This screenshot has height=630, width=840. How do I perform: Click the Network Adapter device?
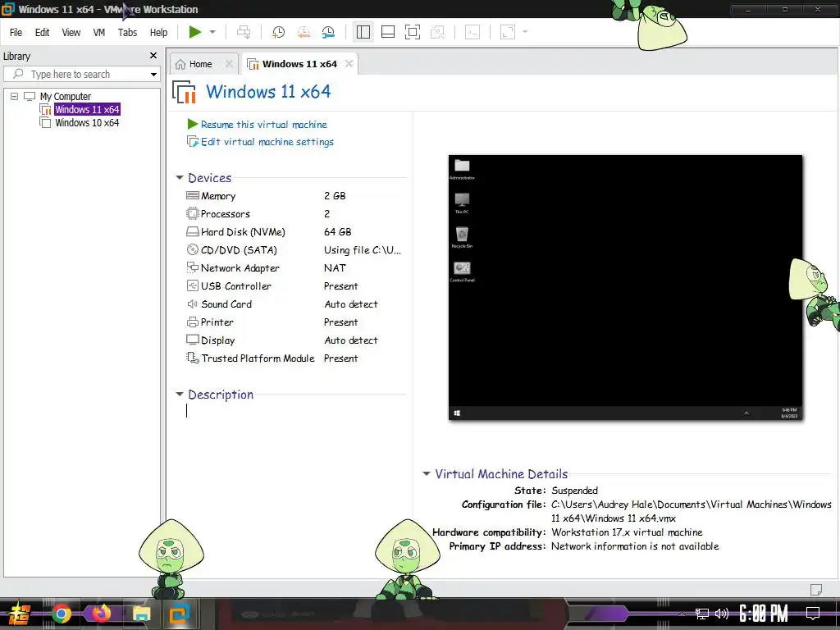pyautogui.click(x=294, y=268)
